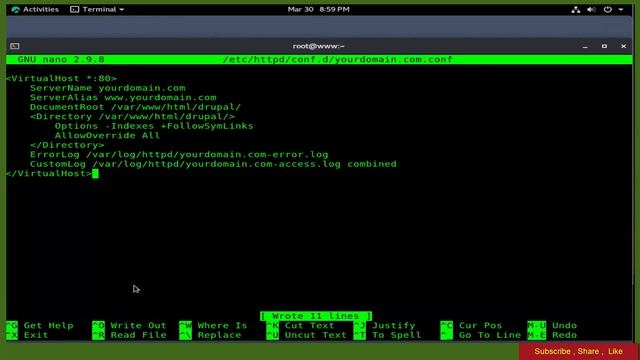Viewport: 640px width, 360px height.
Task: Click the network status icon
Action: [x=576, y=10]
